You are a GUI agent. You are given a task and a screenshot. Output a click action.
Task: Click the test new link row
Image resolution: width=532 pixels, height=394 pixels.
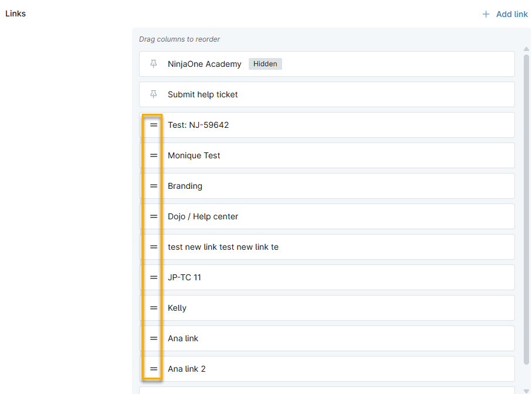(x=328, y=247)
